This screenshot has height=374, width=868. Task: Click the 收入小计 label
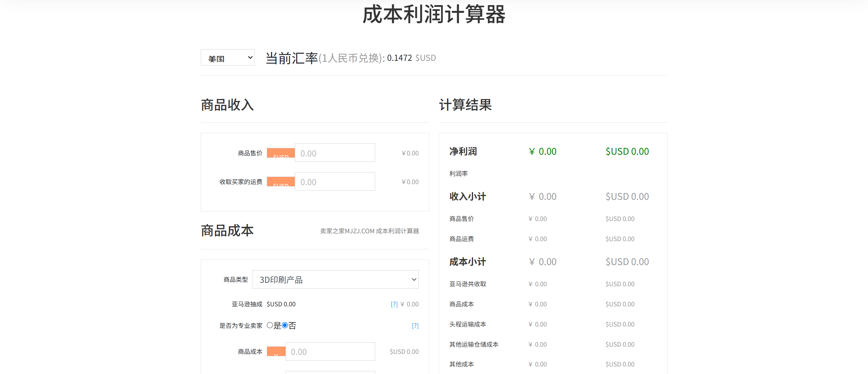[468, 196]
